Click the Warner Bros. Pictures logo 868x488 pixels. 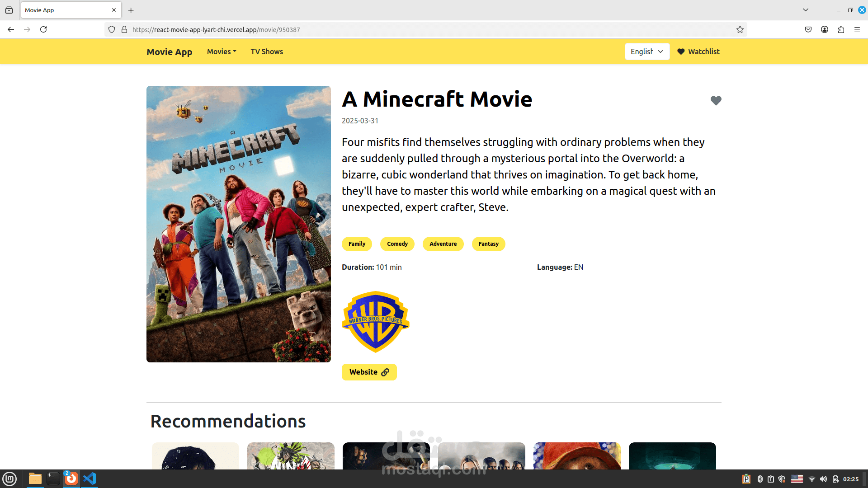376,322
